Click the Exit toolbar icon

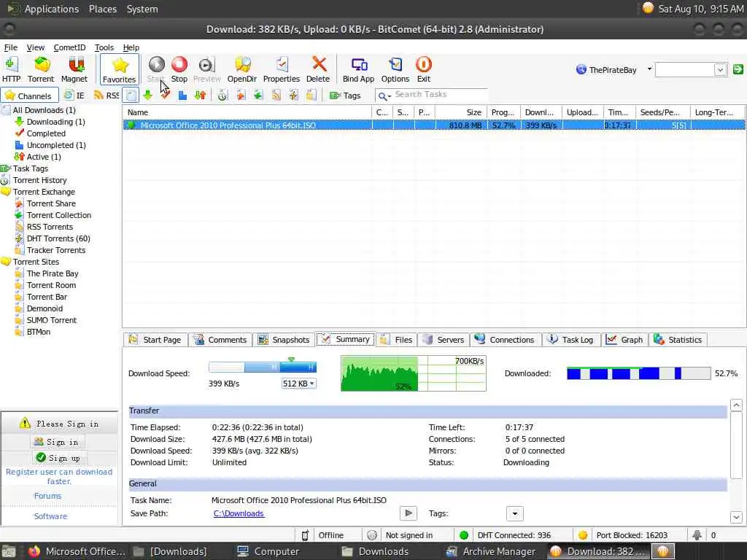424,69
